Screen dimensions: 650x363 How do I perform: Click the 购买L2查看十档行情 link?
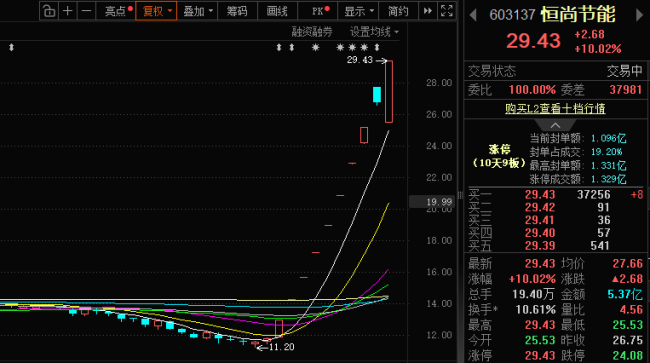[x=555, y=109]
